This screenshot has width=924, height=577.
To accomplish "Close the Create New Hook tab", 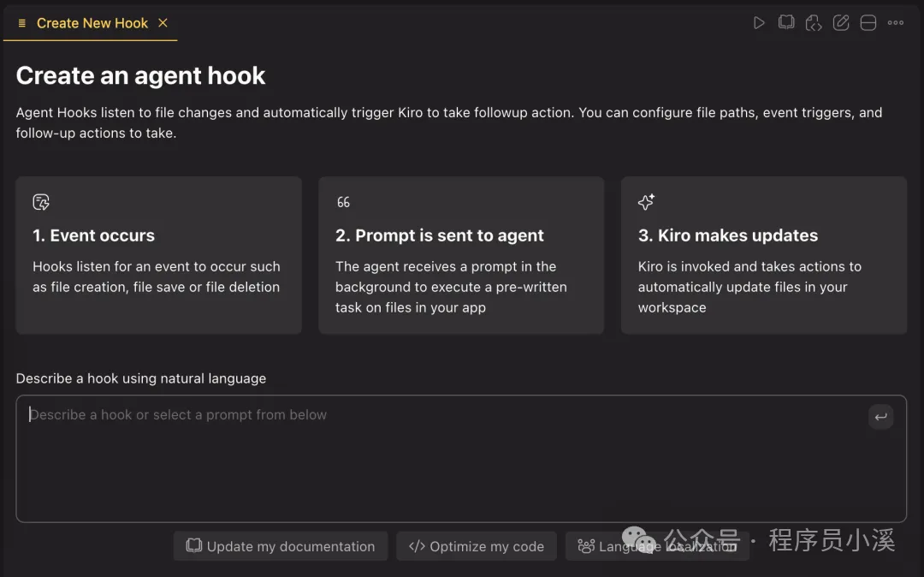I will click(163, 23).
